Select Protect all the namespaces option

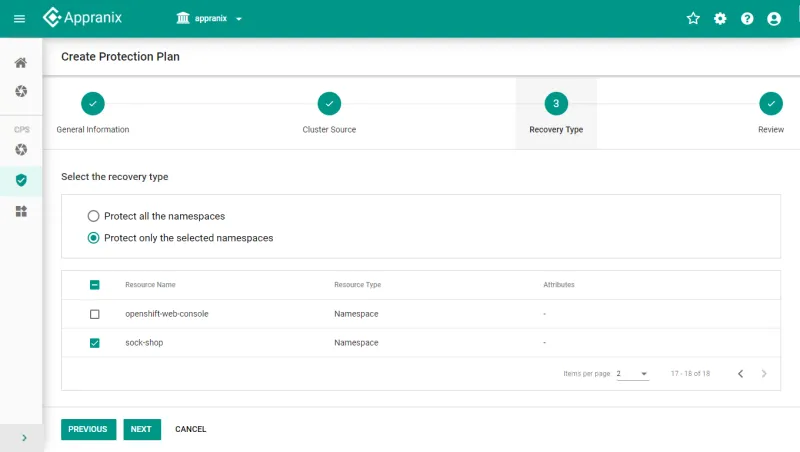(94, 216)
